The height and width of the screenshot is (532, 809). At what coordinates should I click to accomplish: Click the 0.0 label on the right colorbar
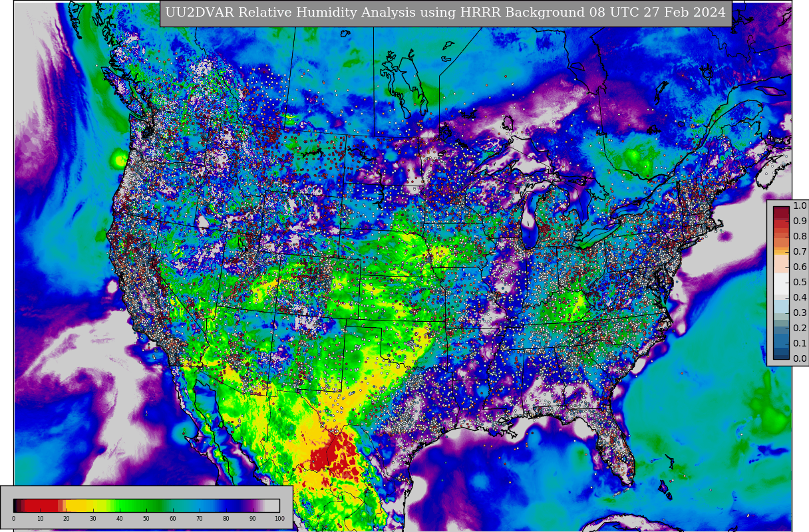click(x=800, y=359)
